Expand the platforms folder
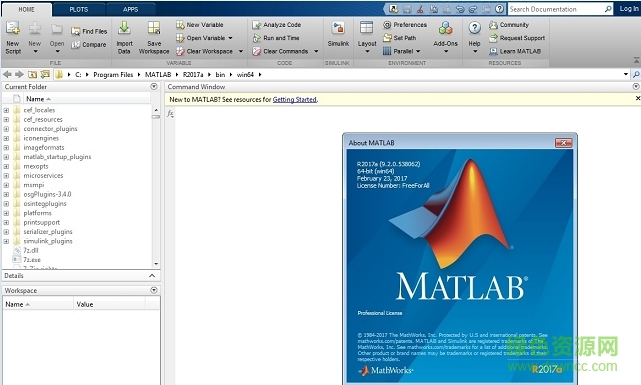641x385 pixels. pyautogui.click(x=6, y=213)
